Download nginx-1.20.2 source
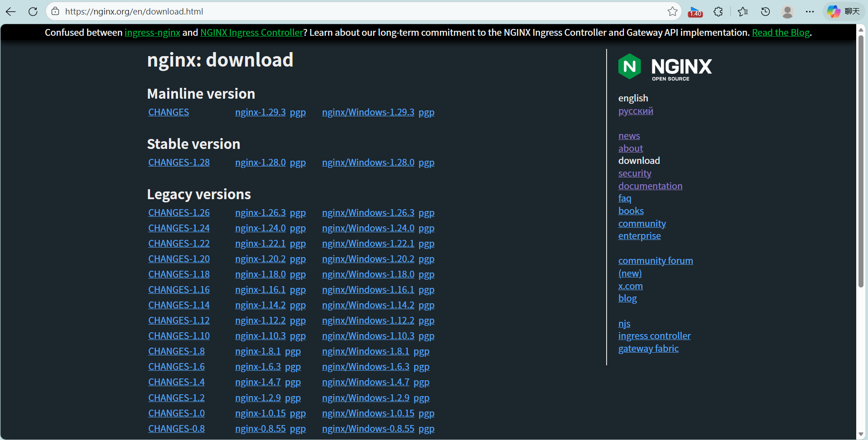The width and height of the screenshot is (868, 440). [x=260, y=259]
